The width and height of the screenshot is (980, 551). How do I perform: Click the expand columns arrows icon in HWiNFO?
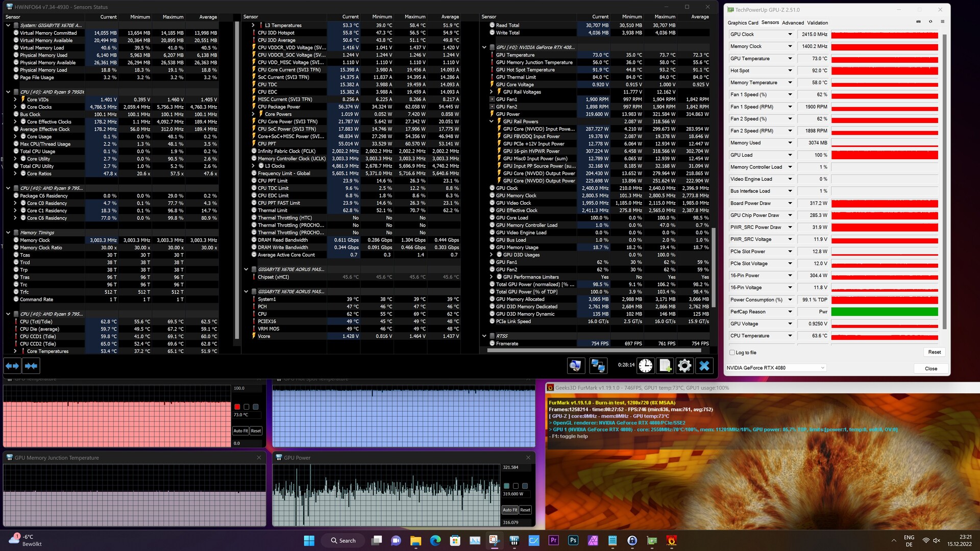click(12, 365)
